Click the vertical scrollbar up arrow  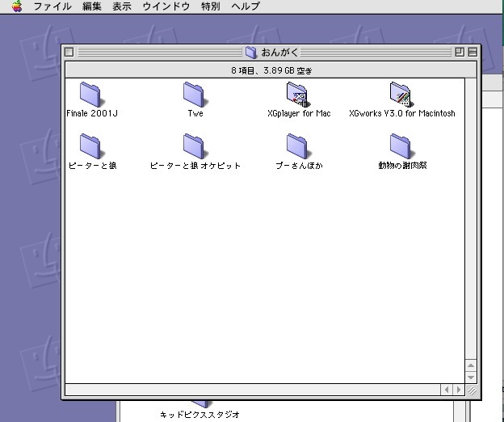click(471, 365)
